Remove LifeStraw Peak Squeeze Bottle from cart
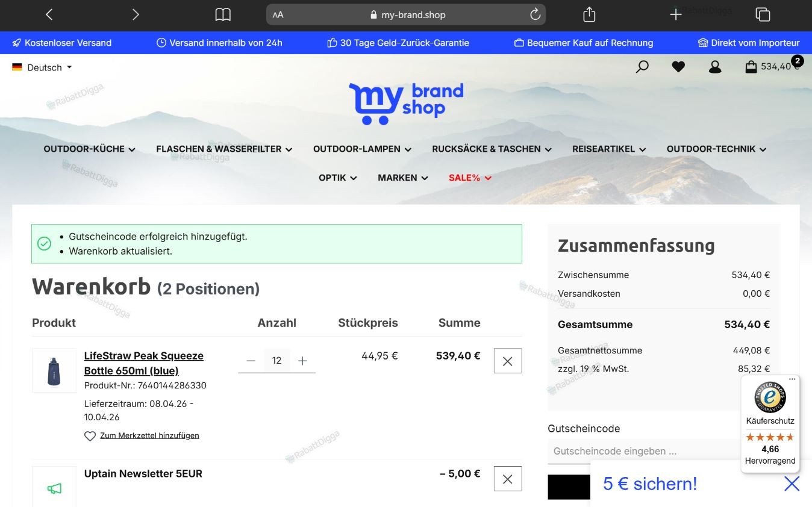 point(508,361)
